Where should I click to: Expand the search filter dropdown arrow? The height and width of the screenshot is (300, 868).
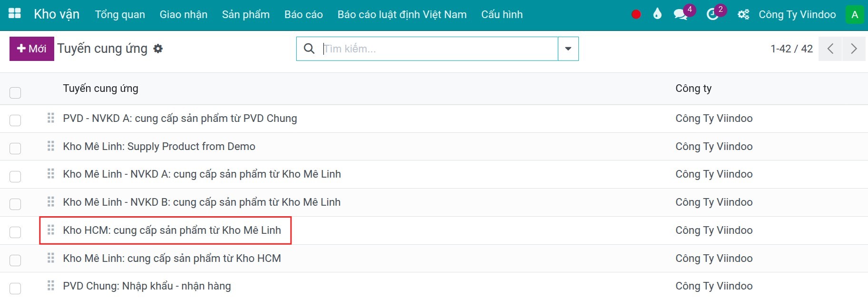pyautogui.click(x=568, y=49)
